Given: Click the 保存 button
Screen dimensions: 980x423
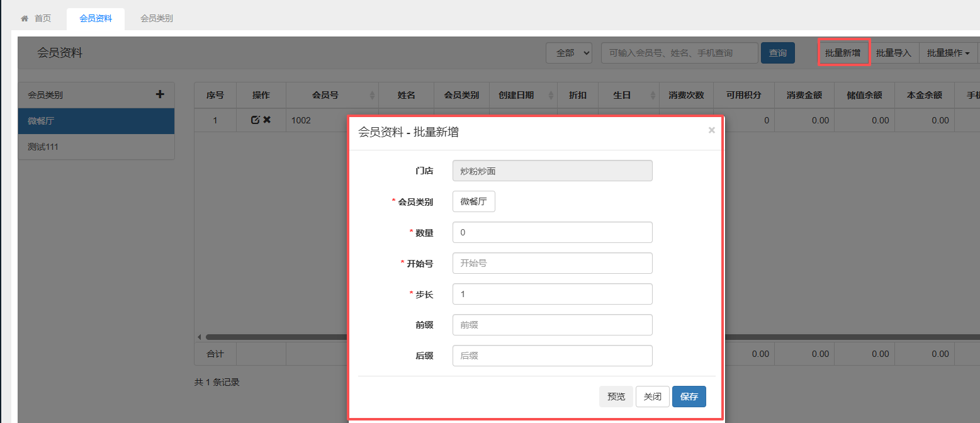Looking at the screenshot, I should pos(689,397).
